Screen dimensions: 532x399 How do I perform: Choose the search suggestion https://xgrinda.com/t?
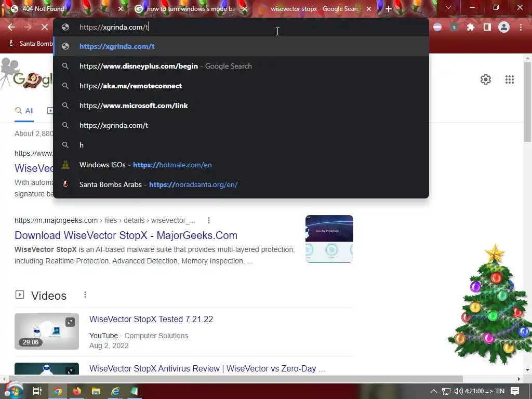tap(241, 125)
